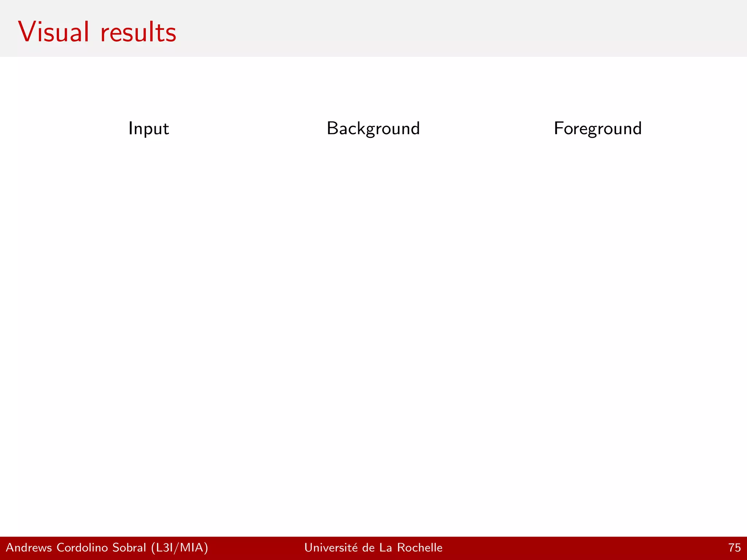Click the "Visual results" slide title
The height and width of the screenshot is (560, 747).
(x=97, y=32)
